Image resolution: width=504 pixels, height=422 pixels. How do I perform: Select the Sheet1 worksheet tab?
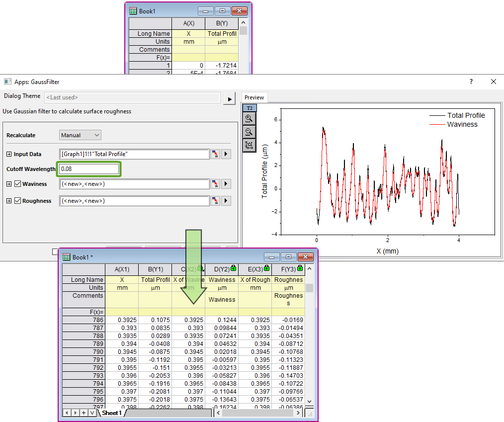click(x=112, y=413)
